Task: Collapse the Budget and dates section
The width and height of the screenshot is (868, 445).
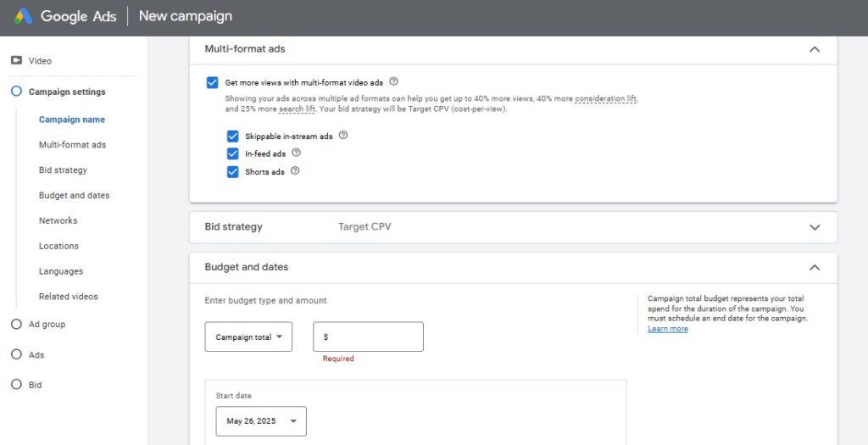Action: (815, 267)
